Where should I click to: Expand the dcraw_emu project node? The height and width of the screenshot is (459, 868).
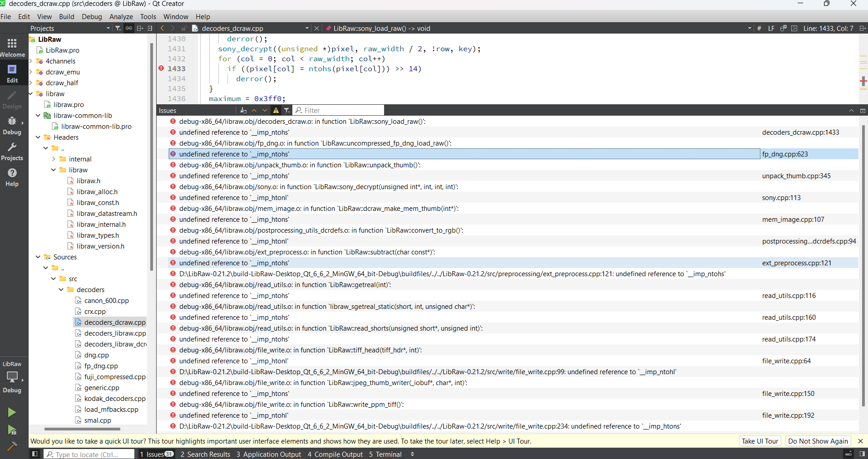31,72
